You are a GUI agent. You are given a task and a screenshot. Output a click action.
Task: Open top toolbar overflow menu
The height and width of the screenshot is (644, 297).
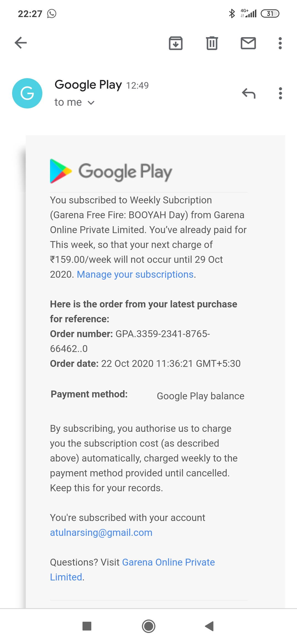coord(280,43)
